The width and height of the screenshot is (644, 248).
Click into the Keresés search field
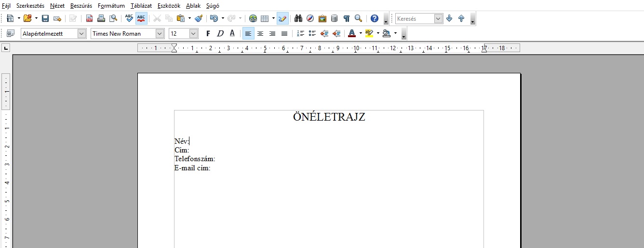pos(415,18)
